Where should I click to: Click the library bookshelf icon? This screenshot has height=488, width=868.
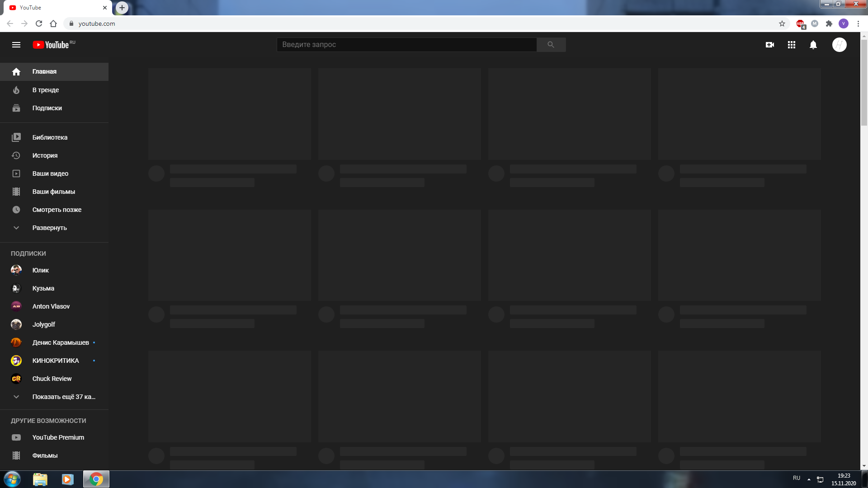16,137
